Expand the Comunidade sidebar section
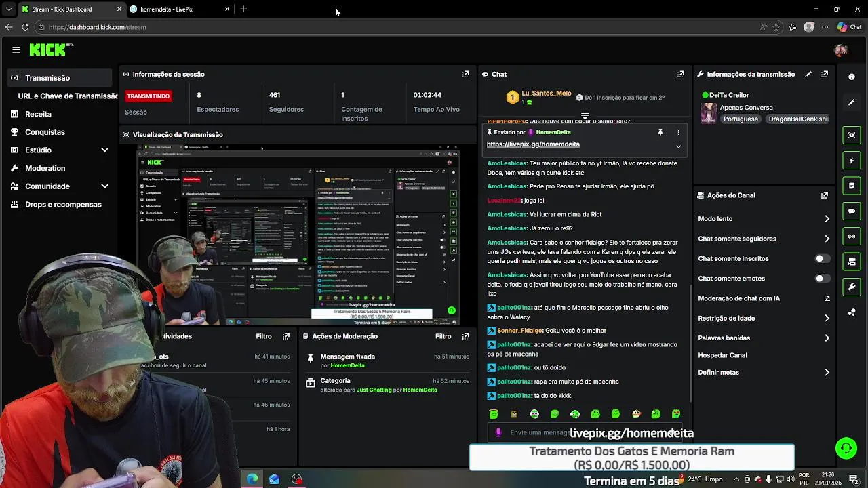The width and height of the screenshot is (868, 488). [x=104, y=186]
